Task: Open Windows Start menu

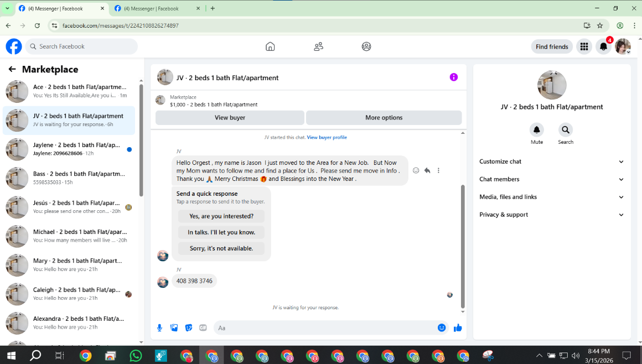Action: point(11,355)
